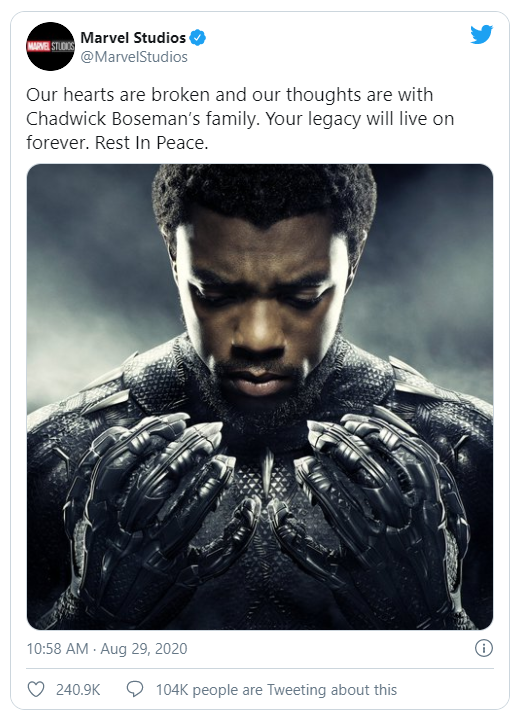The width and height of the screenshot is (529, 728).
Task: Open the Marvel Studios display name
Action: 133,38
